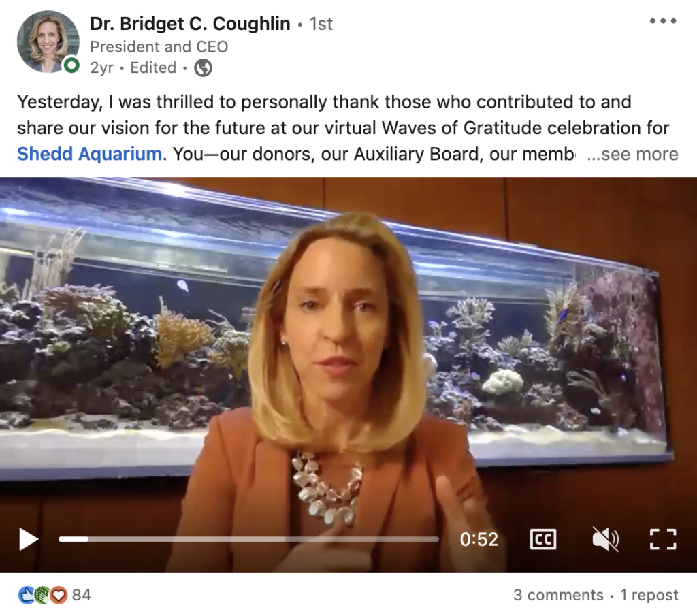Seek along the video progress bar
The width and height of the screenshot is (697, 616).
tap(248, 539)
